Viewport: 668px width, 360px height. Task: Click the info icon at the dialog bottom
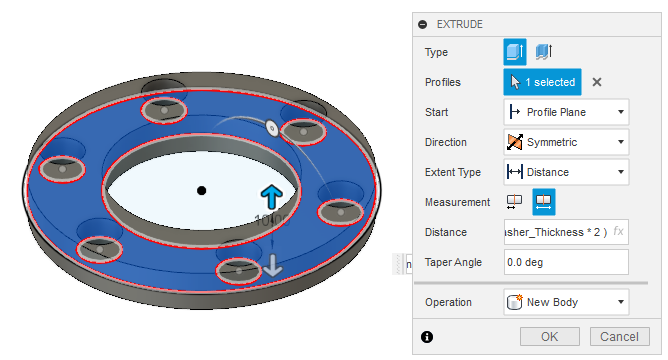click(427, 337)
